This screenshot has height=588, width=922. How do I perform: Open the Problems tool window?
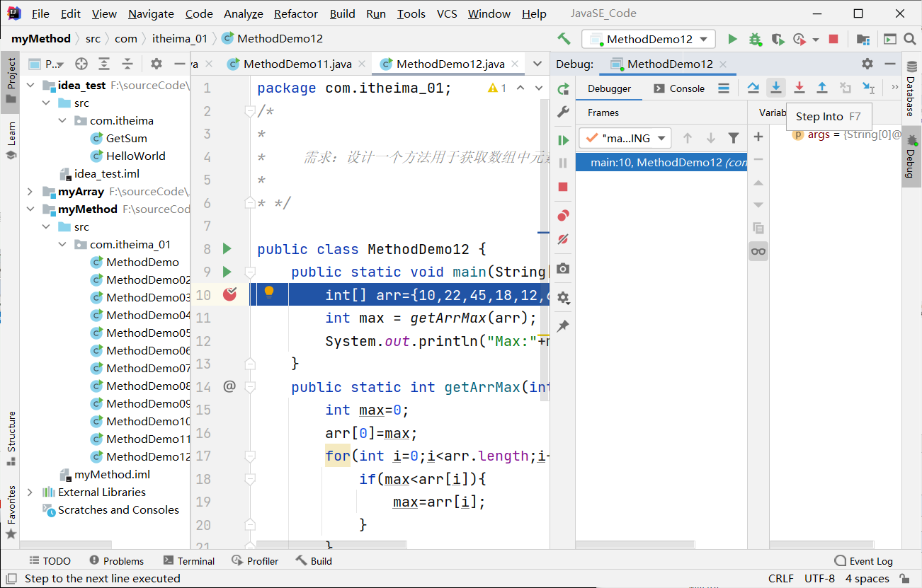(x=116, y=560)
